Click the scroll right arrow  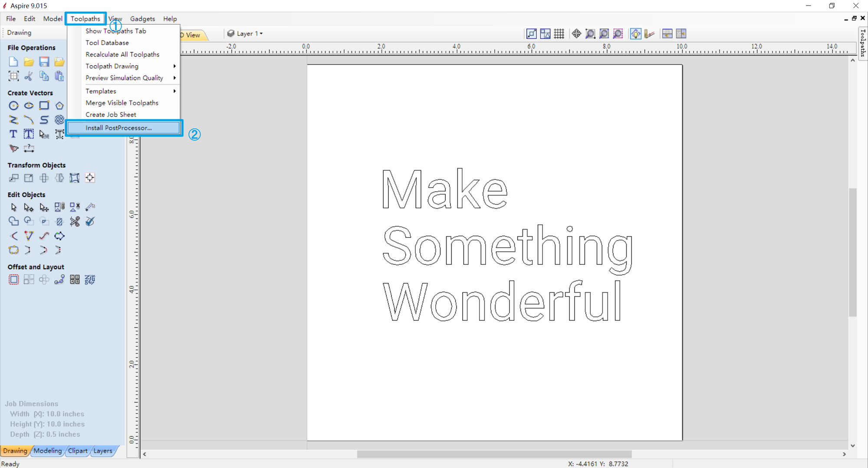click(x=844, y=454)
